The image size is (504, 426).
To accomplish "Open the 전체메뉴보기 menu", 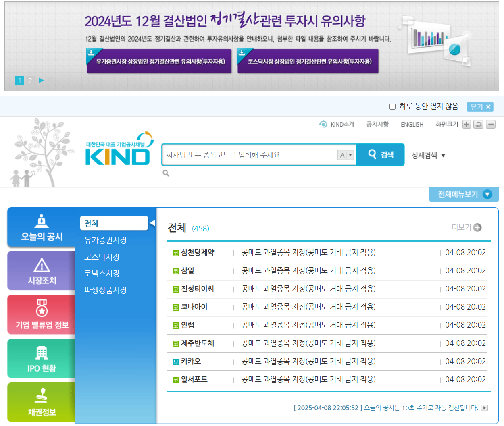I will coord(464,195).
